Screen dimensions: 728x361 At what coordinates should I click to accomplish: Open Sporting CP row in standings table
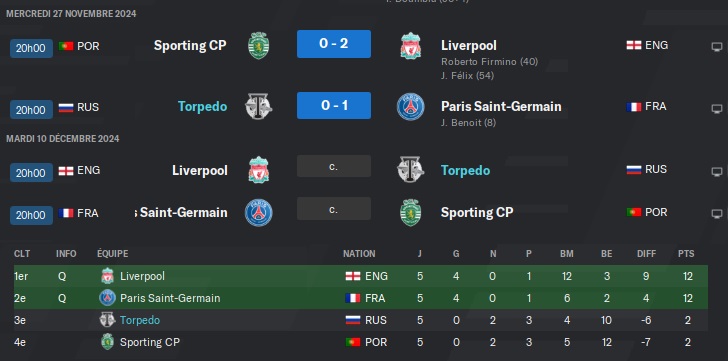pyautogui.click(x=361, y=342)
